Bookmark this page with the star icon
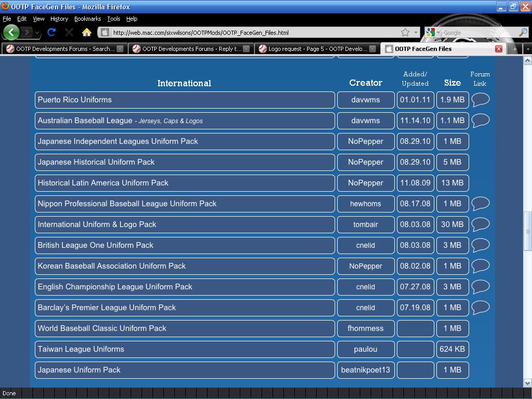This screenshot has width=532, height=399. [x=405, y=32]
